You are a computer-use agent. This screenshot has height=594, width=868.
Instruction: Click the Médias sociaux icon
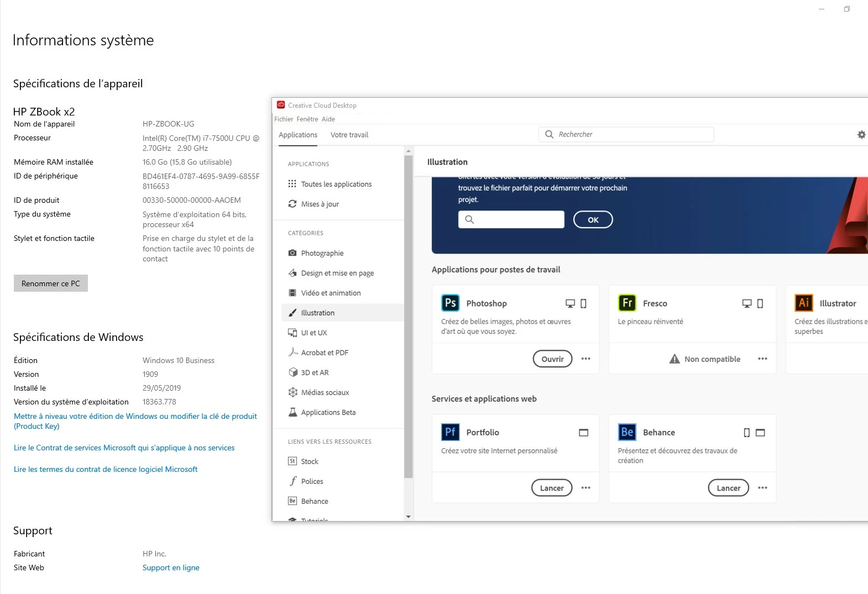[x=293, y=392]
